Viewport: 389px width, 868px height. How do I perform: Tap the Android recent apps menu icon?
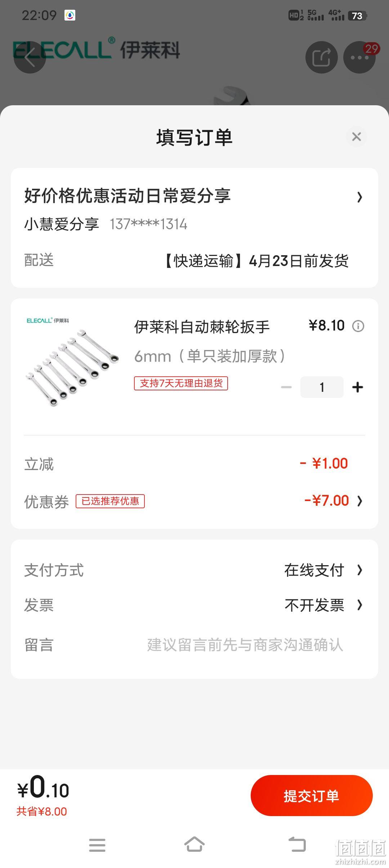tap(97, 845)
